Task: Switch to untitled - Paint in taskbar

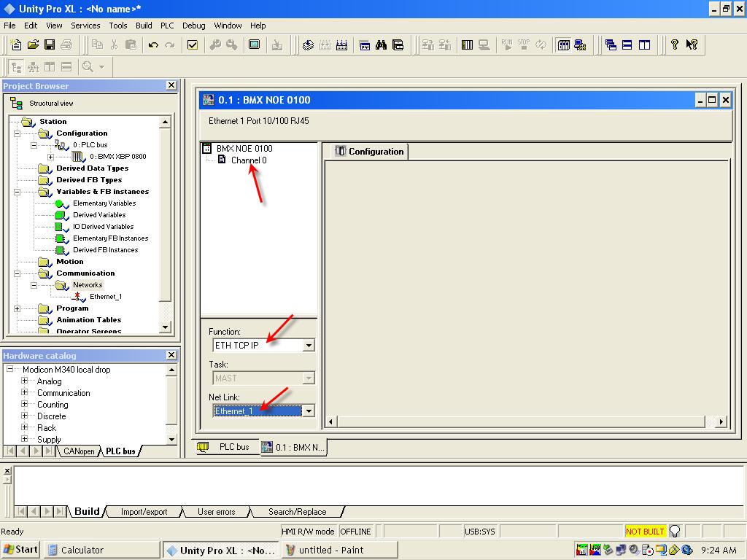Action: point(339,550)
